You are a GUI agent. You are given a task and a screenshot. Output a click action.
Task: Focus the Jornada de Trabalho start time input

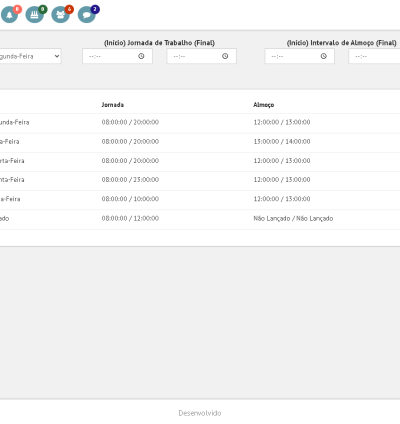117,56
